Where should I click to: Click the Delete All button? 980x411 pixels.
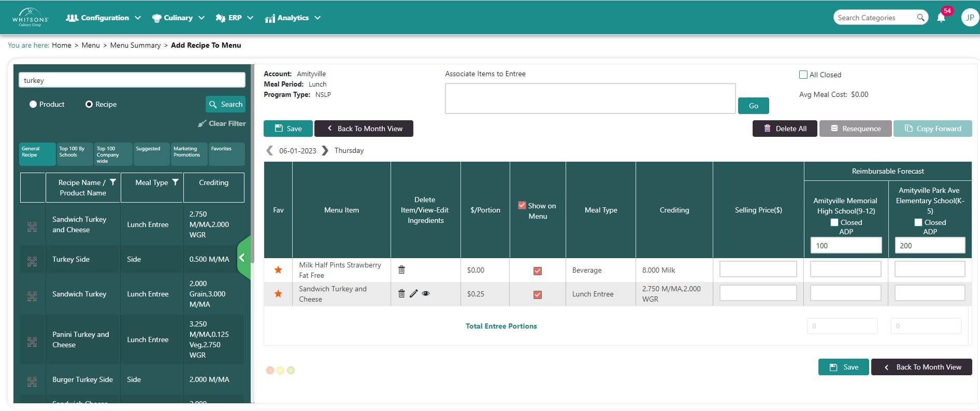pyautogui.click(x=785, y=129)
